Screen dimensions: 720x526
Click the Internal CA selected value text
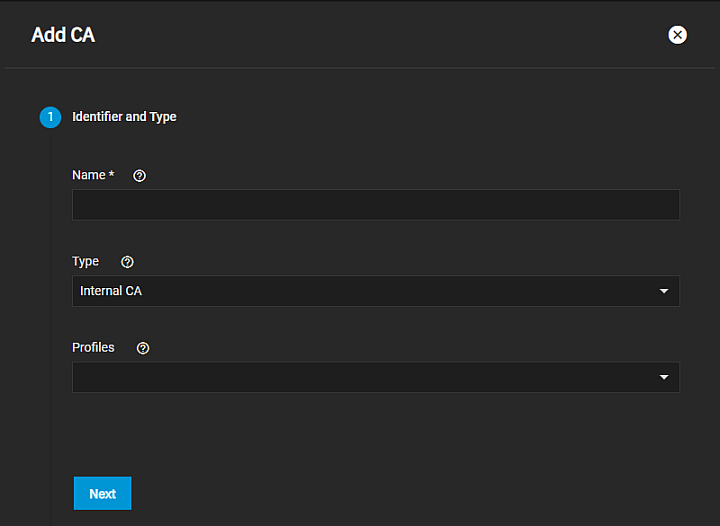coord(111,291)
